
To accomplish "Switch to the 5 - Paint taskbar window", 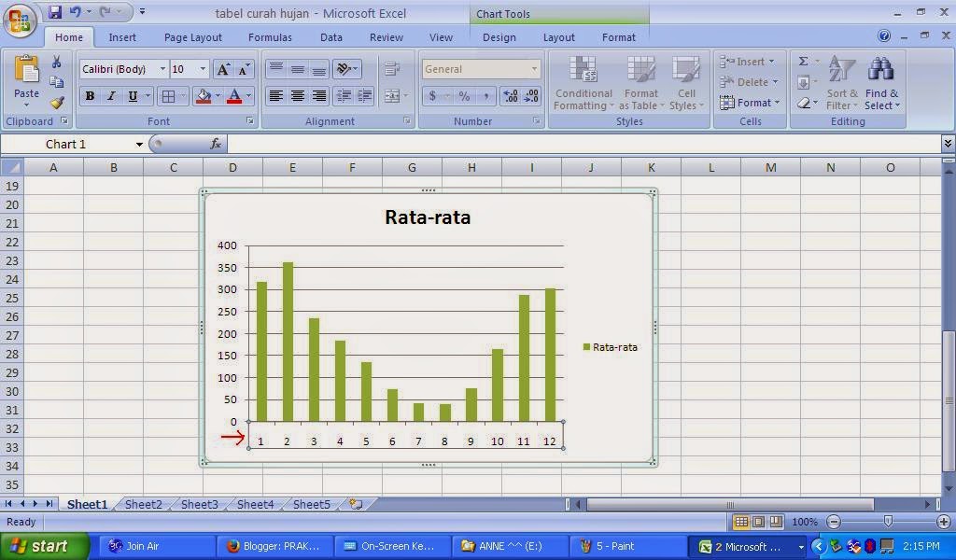I will tap(626, 546).
